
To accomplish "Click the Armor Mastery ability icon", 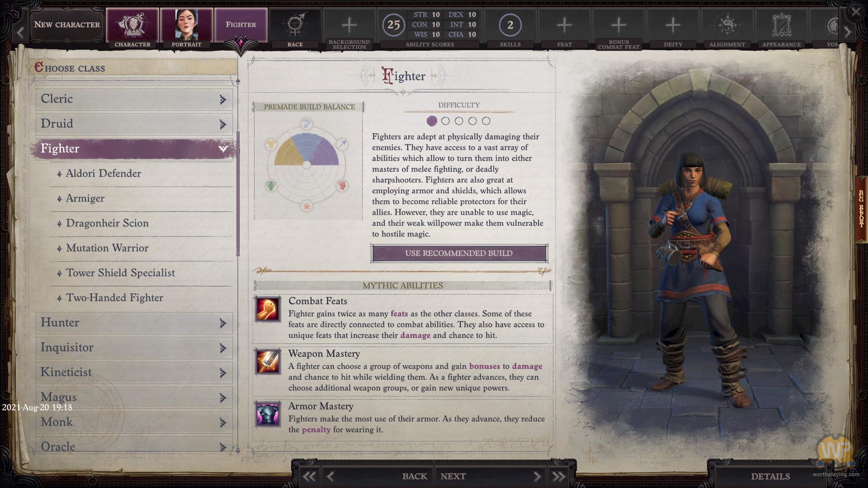I will (x=268, y=414).
